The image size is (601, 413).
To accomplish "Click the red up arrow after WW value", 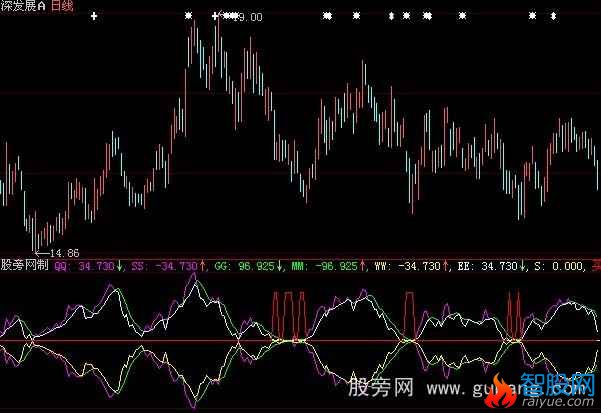I will [446, 266].
